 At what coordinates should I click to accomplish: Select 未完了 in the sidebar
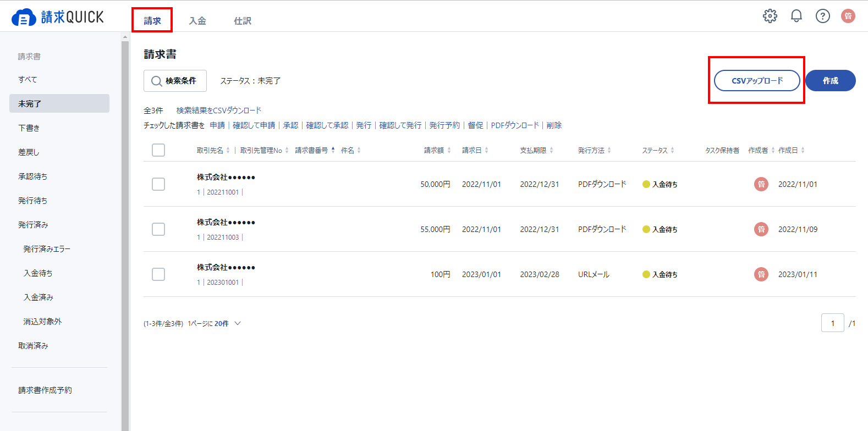pos(59,103)
